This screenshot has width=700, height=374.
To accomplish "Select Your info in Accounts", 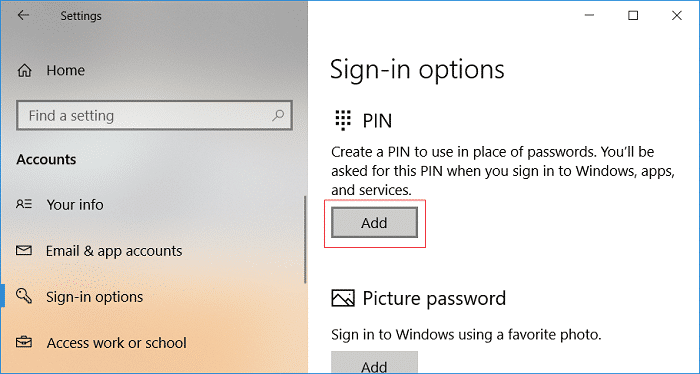I will tap(75, 204).
